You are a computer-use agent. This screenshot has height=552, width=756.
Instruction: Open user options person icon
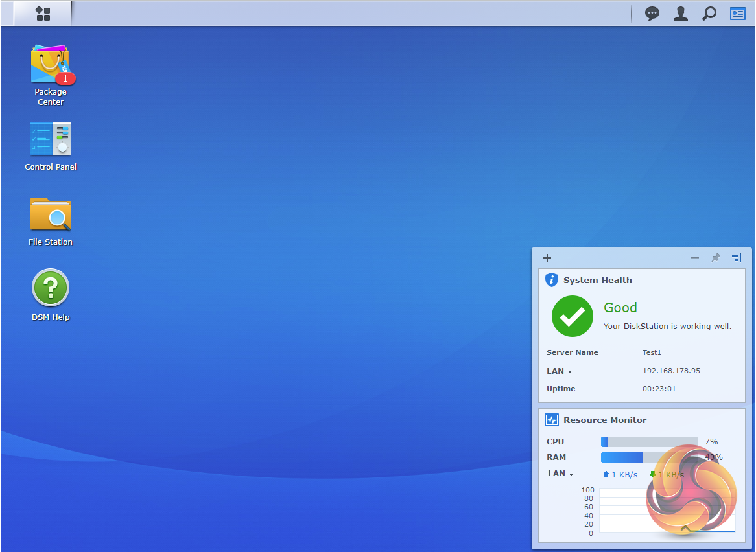[x=680, y=14]
